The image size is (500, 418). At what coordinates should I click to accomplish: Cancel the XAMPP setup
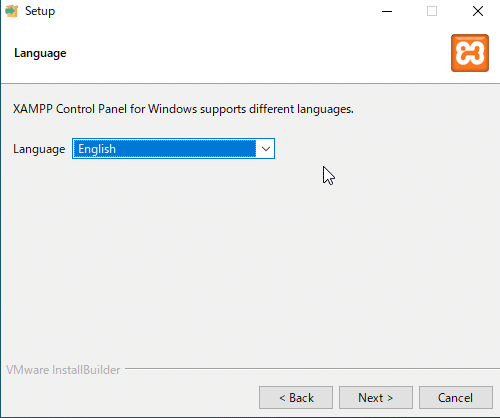coord(456,398)
